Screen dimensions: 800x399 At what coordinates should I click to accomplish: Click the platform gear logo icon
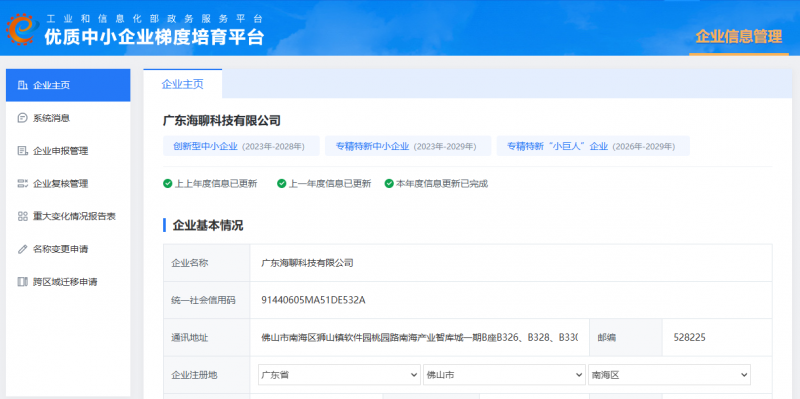pos(22,29)
